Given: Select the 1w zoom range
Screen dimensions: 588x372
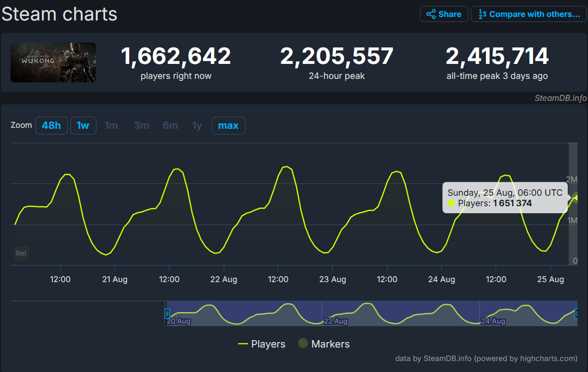Looking at the screenshot, I should [83, 125].
